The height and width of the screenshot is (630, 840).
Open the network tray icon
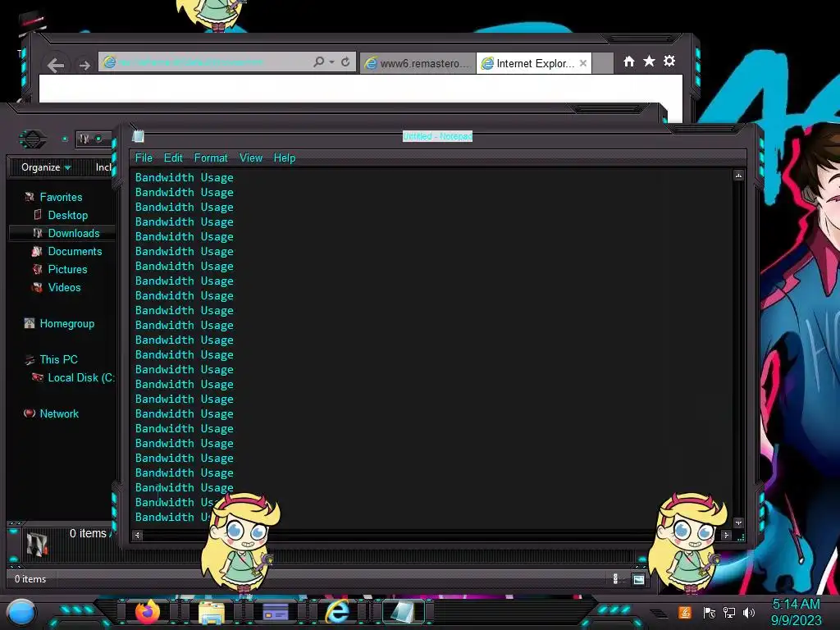point(729,613)
